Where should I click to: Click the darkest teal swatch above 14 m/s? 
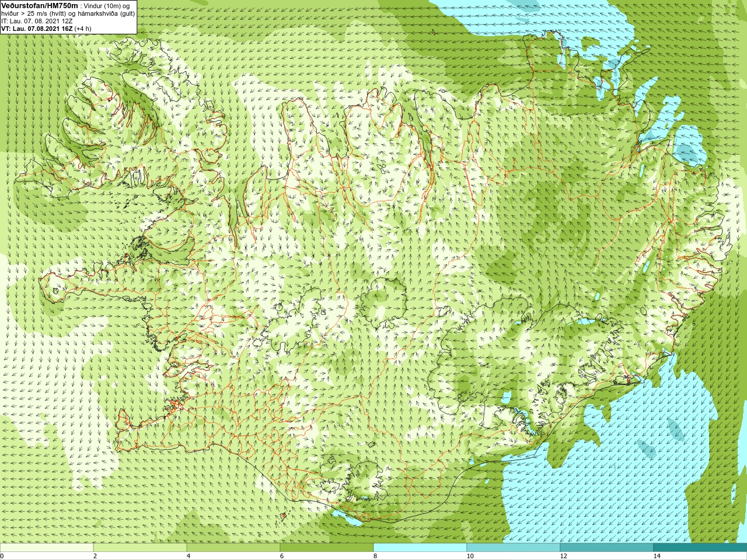[x=700, y=548]
